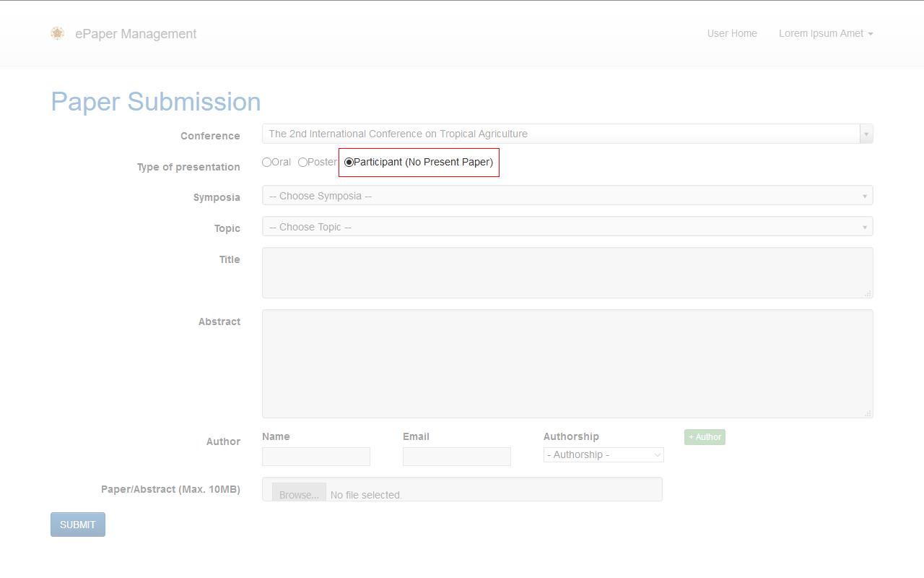Click Browse to choose a file

coord(299,494)
